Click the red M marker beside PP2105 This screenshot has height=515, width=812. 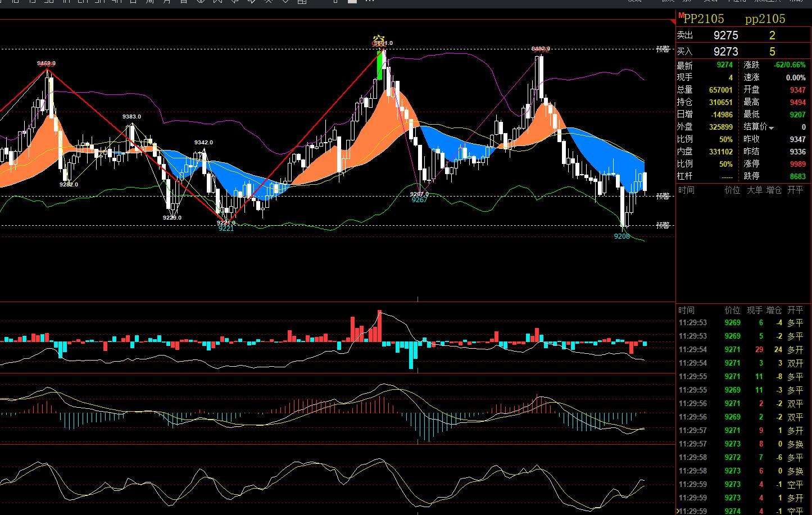click(x=681, y=15)
